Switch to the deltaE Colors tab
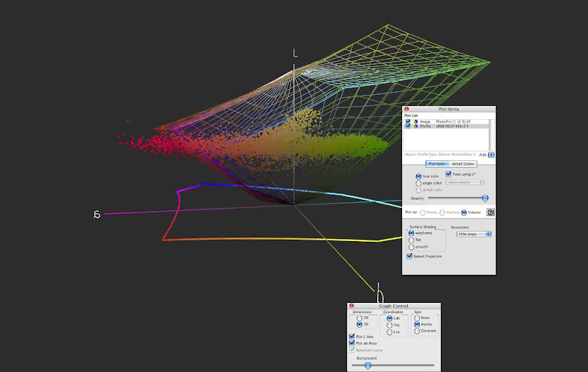 [x=463, y=164]
